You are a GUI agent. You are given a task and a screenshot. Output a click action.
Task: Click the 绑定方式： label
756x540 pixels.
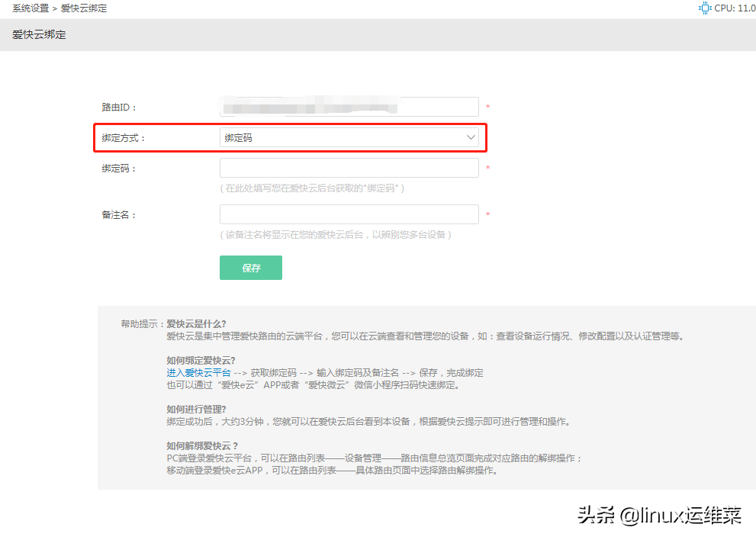[x=124, y=138]
